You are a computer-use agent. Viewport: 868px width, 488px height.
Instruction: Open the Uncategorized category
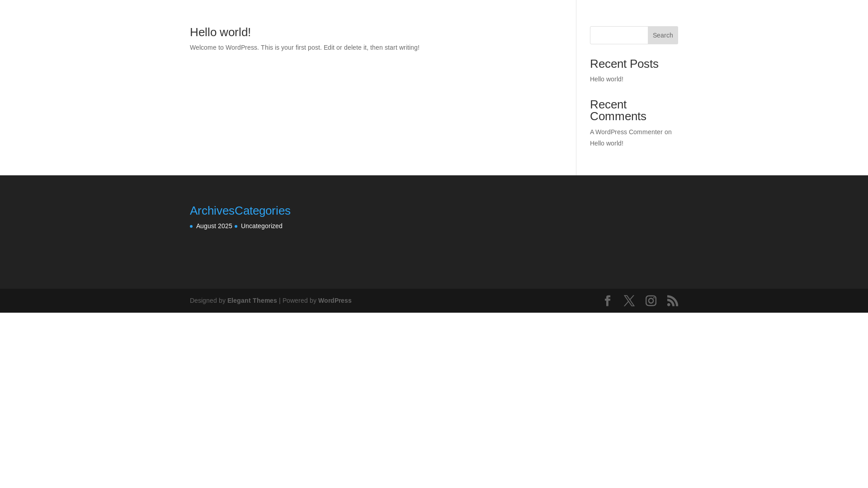coord(262,226)
